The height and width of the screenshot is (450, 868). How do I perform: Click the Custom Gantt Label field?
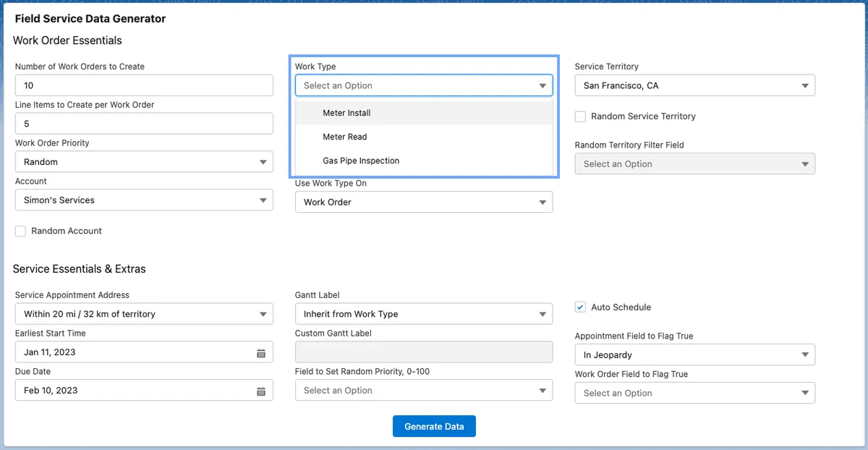(x=424, y=352)
